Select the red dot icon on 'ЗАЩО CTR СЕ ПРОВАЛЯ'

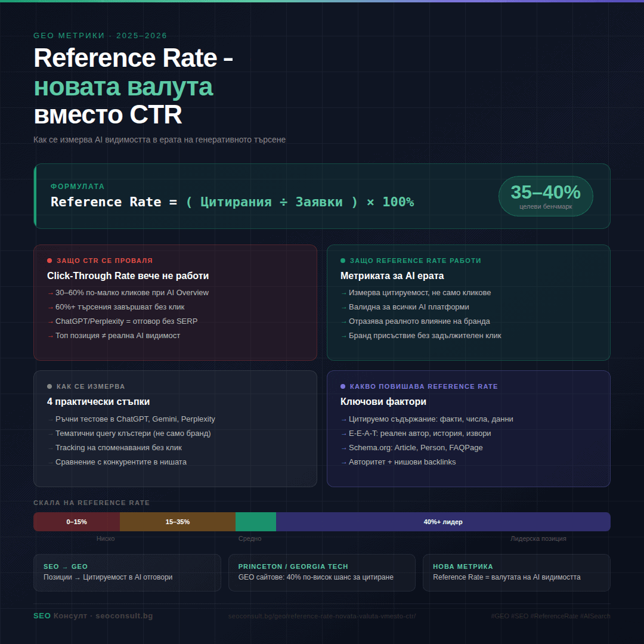coord(50,260)
